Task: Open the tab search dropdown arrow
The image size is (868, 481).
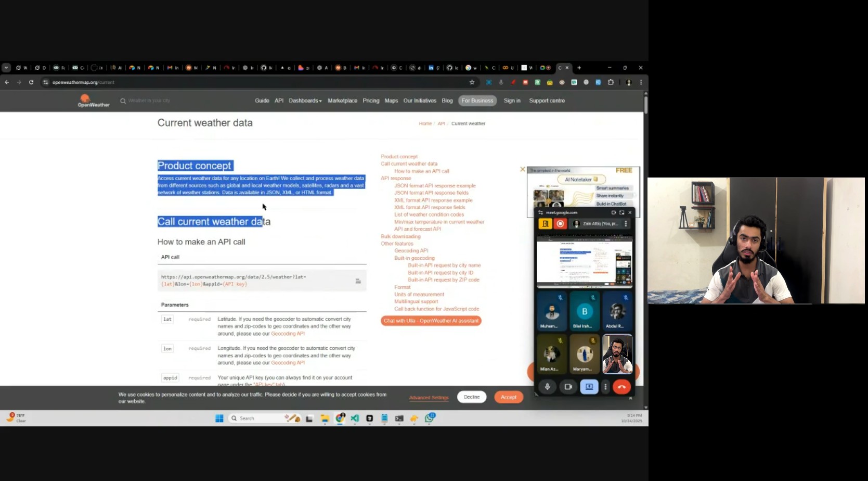Action: 6,68
